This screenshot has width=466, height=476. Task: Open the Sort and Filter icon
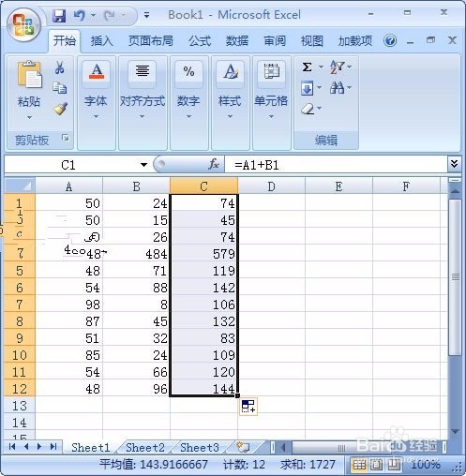click(338, 67)
